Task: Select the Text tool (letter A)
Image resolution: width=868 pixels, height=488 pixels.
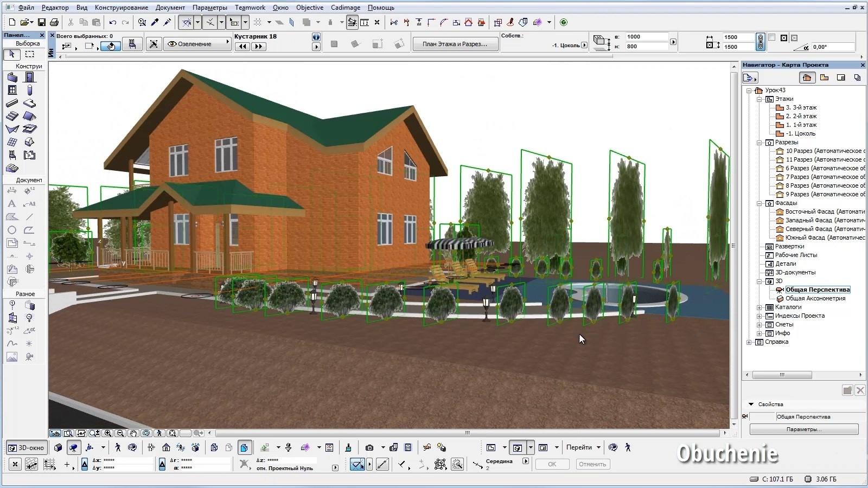Action: pyautogui.click(x=12, y=204)
